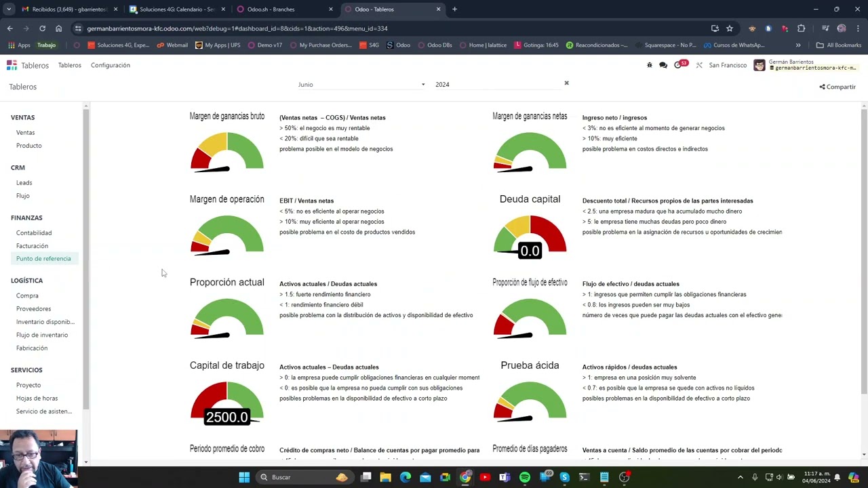Click Deuda capital gauge showing 0.0
The width and height of the screenshot is (868, 488).
530,236
